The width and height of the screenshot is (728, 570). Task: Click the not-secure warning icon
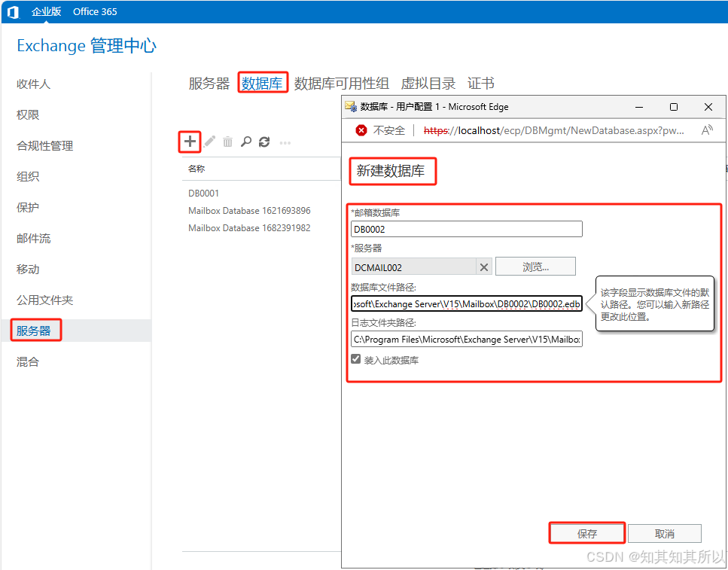361,130
